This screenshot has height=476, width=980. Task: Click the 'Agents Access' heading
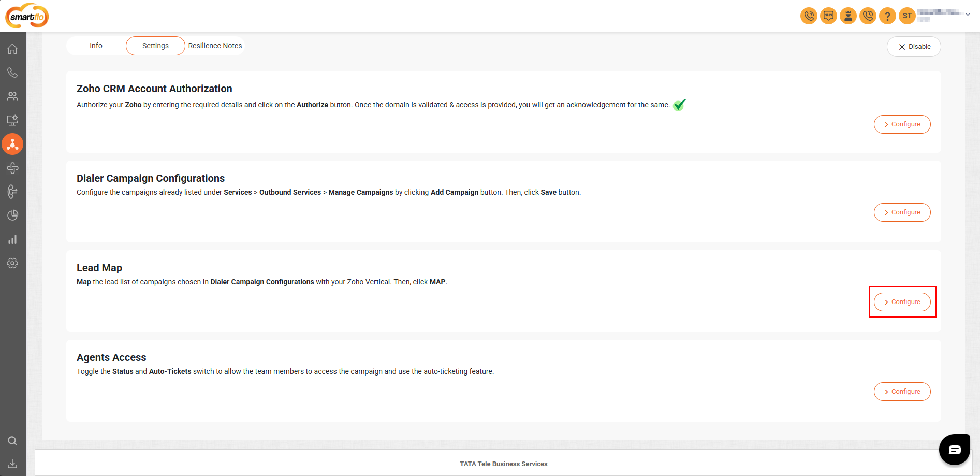click(x=111, y=357)
